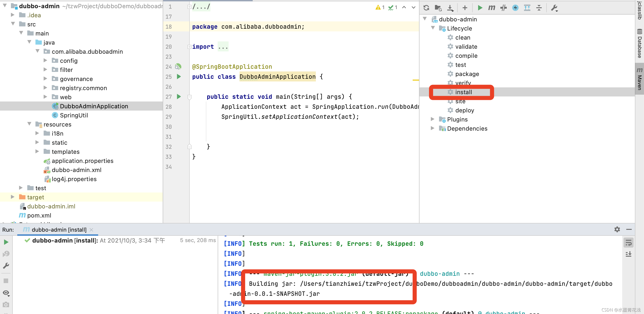This screenshot has width=644, height=314.
Task: Open Run panel gear options
Action: pyautogui.click(x=617, y=229)
